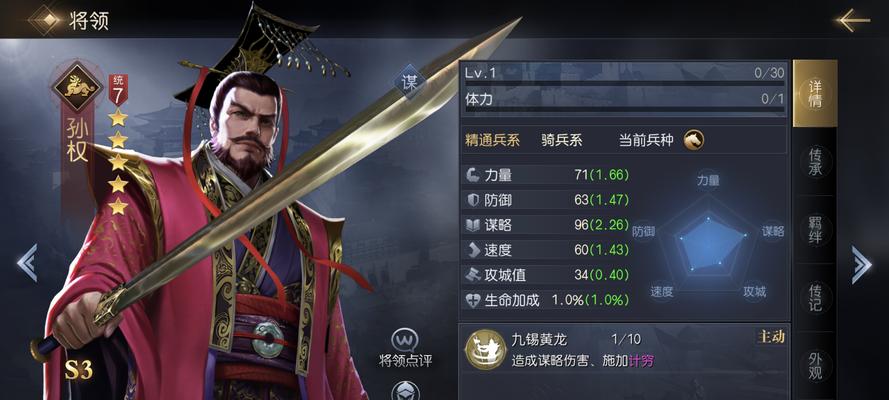Screen dimensions: 889x400
Task: Click the 体力 stamina bar
Action: pos(624,109)
